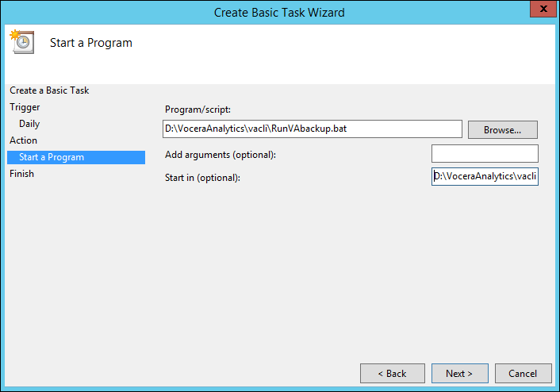Viewport: 560px width, 392px height.
Task: Go to the Create a Basic Task step
Action: [49, 90]
